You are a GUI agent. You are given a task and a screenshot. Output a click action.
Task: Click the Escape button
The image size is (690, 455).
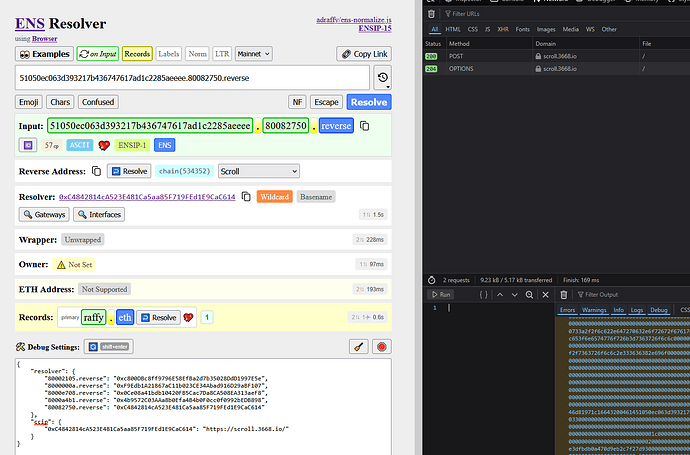click(x=326, y=102)
